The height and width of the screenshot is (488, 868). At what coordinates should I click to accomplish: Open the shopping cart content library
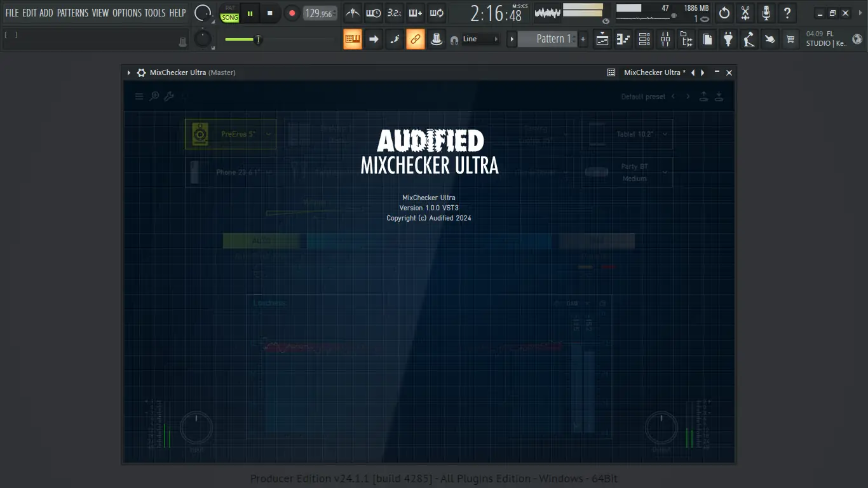790,39
